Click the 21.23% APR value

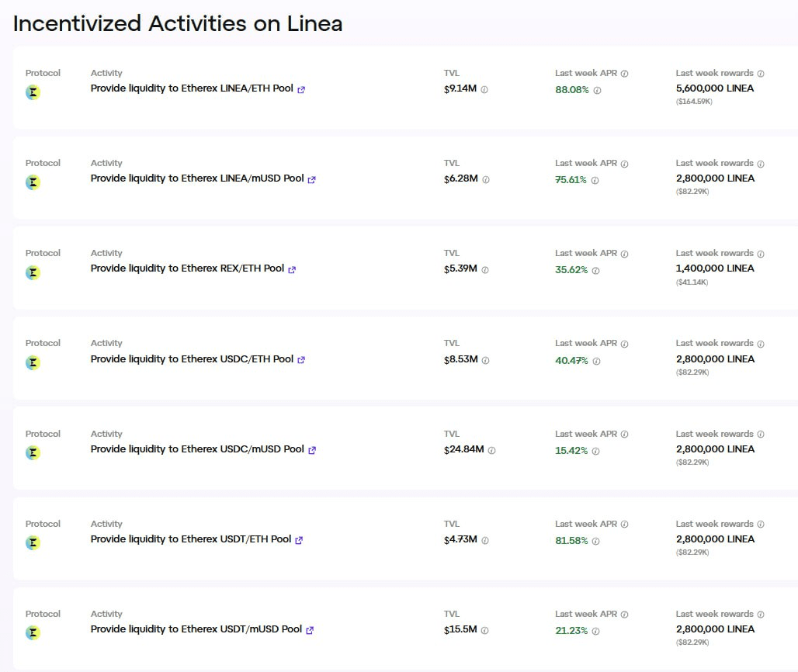571,631
